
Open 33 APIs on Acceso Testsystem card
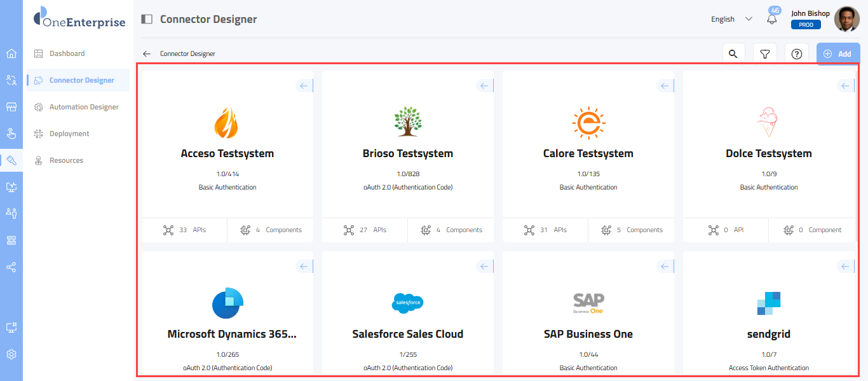[184, 230]
